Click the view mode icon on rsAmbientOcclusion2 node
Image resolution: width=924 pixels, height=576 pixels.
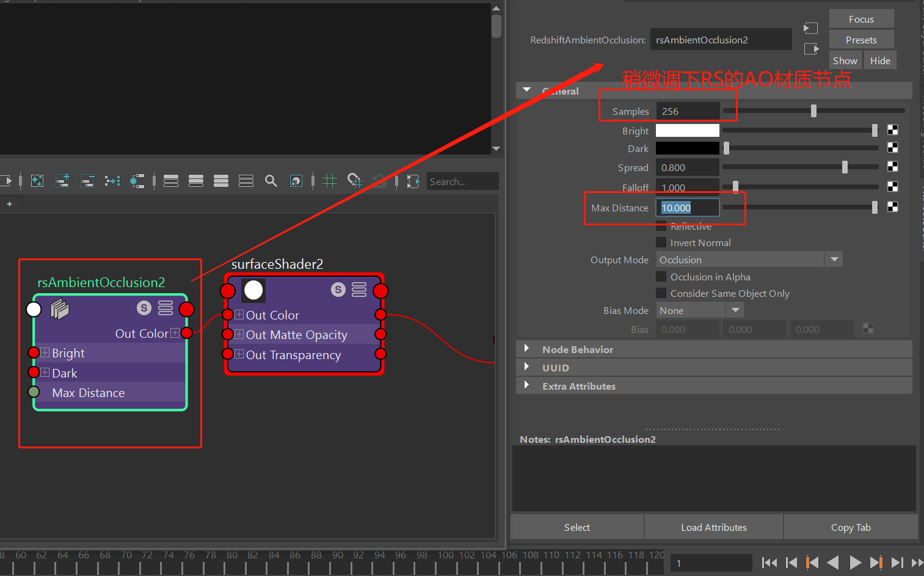(166, 308)
